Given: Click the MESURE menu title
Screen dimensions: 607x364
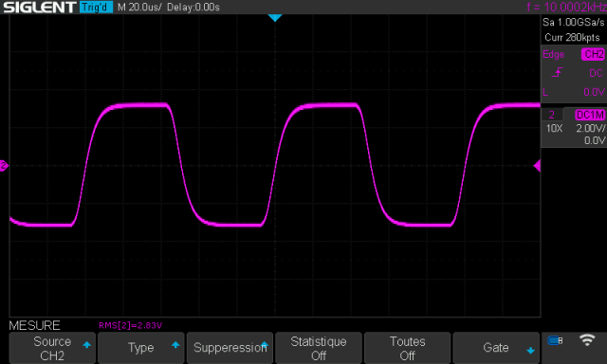Looking at the screenshot, I should click(34, 325).
